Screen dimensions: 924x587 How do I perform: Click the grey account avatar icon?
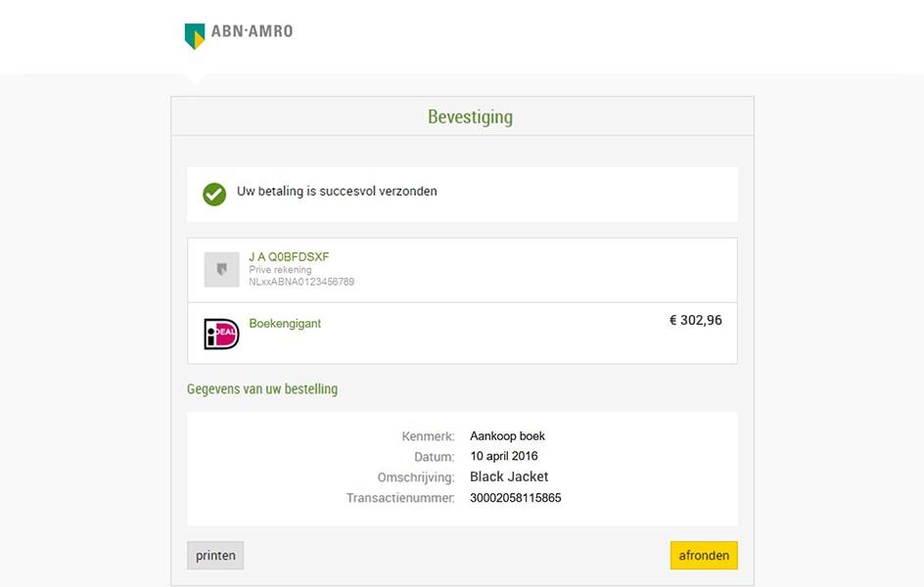(x=221, y=270)
